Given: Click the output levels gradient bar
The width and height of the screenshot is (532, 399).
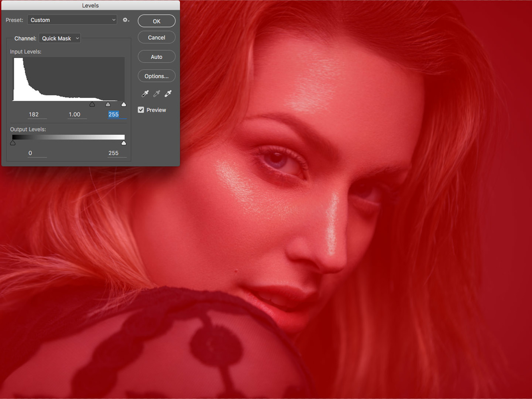Looking at the screenshot, I should point(69,137).
